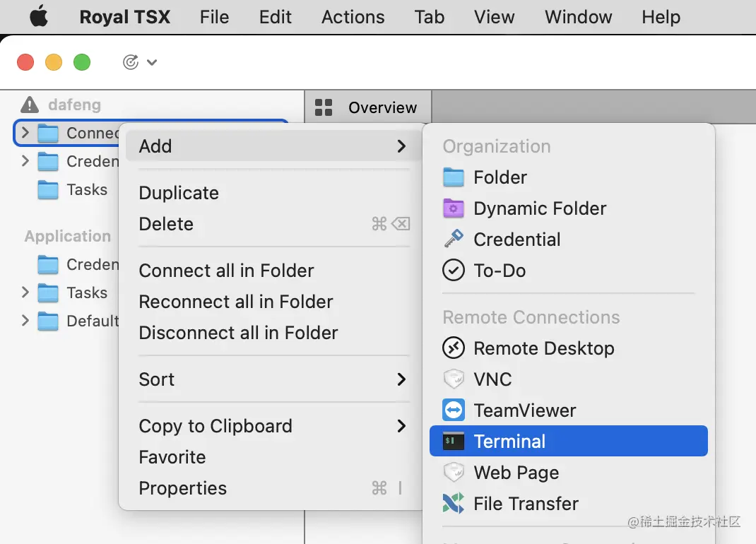Select the Credential key icon
Viewport: 756px width, 544px height.
[453, 239]
